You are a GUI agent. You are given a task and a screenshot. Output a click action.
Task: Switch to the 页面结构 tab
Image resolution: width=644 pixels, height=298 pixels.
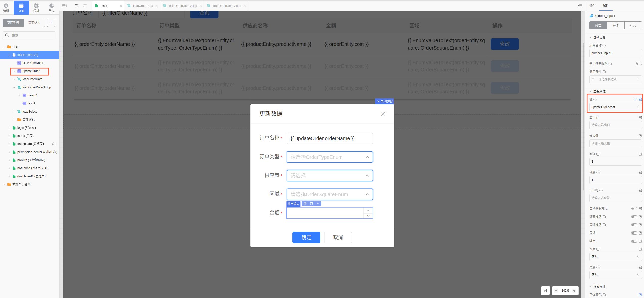click(34, 23)
